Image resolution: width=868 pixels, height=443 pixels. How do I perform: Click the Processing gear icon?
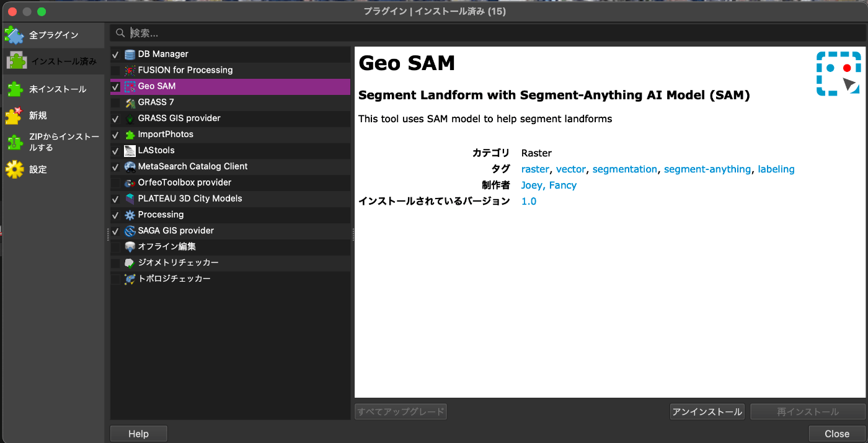(x=130, y=215)
